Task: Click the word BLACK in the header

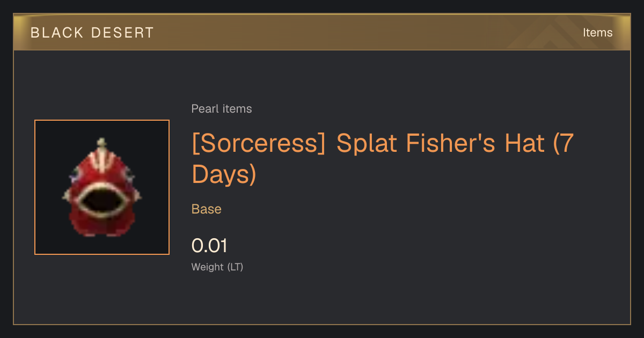Action: pyautogui.click(x=57, y=33)
